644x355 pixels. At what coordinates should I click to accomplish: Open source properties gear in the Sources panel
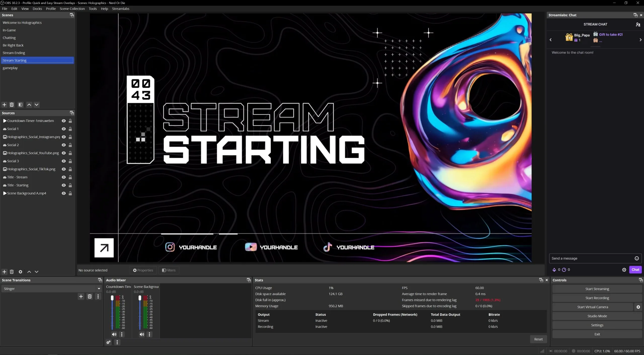pyautogui.click(x=20, y=272)
